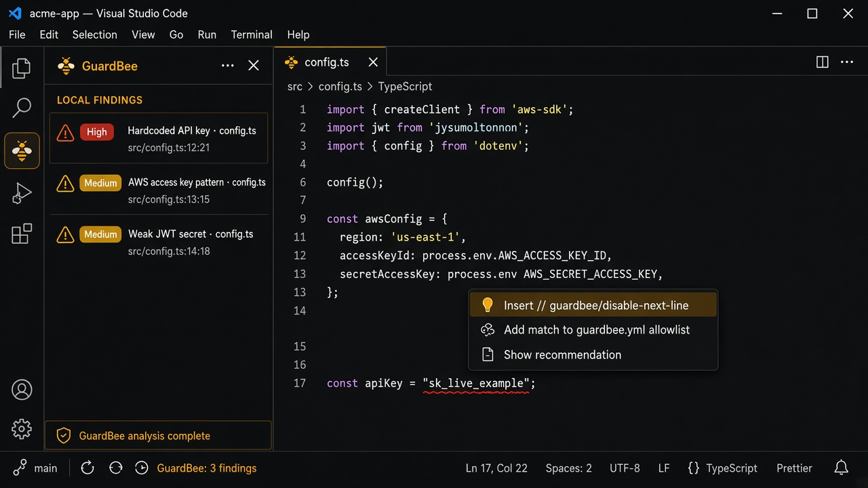Open the Extensions view
The image size is (868, 488).
(22, 234)
